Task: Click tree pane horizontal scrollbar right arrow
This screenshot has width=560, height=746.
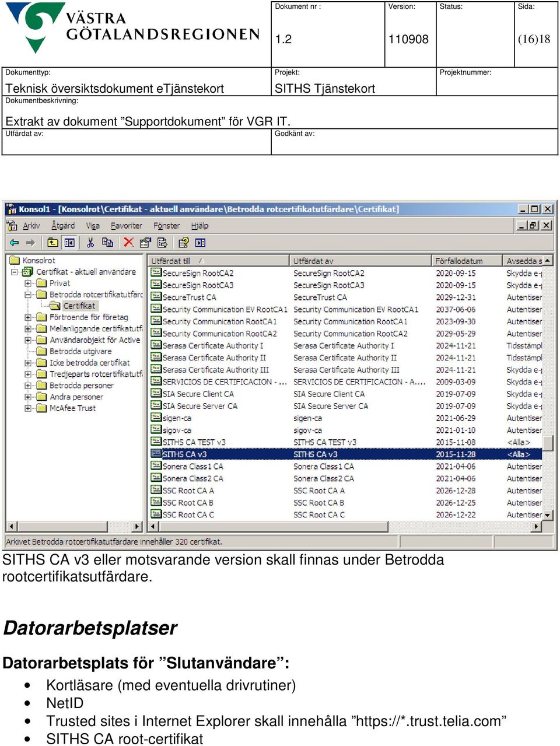Action: (x=137, y=526)
